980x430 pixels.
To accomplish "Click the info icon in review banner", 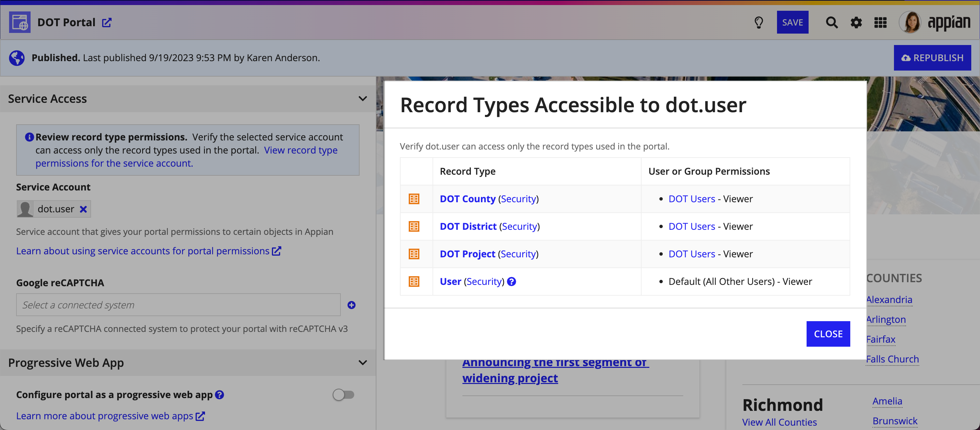I will (29, 137).
